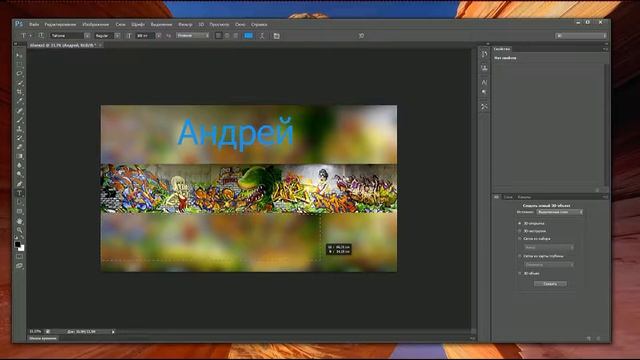Image resolution: width=640 pixels, height=360 pixels.
Task: Open the anti-aliasing Плавное dropdown
Action: [x=193, y=36]
